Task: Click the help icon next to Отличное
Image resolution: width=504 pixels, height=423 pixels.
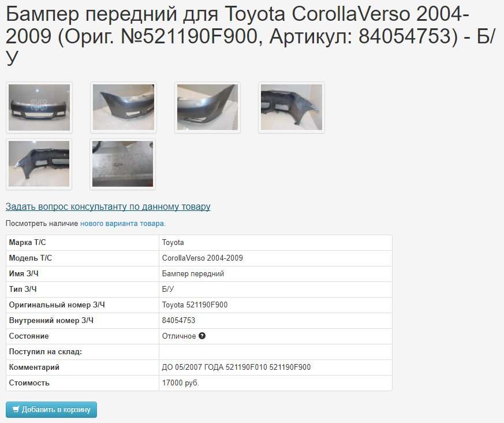Action: pos(202,336)
